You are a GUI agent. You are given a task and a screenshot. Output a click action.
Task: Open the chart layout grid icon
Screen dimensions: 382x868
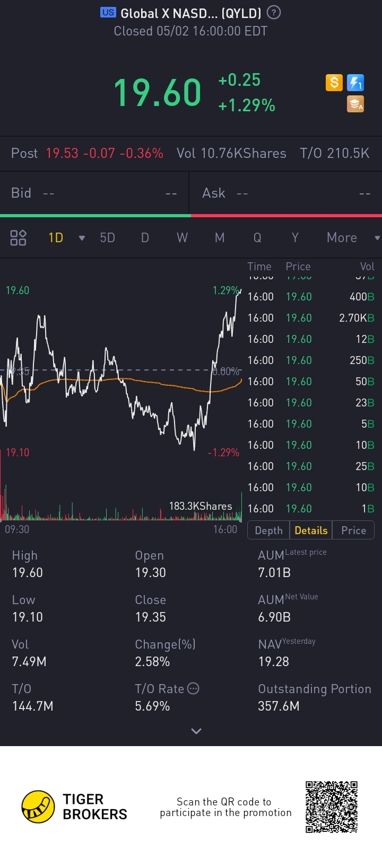tap(18, 237)
